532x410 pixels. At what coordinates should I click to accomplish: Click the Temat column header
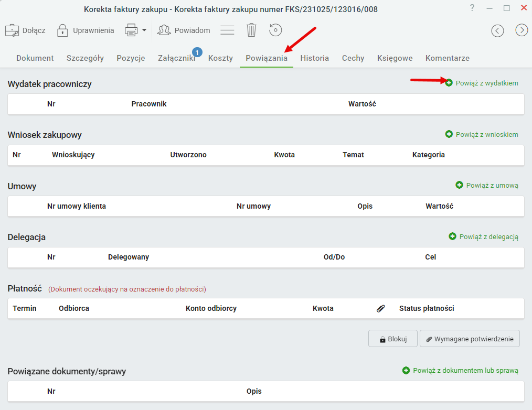coord(353,155)
